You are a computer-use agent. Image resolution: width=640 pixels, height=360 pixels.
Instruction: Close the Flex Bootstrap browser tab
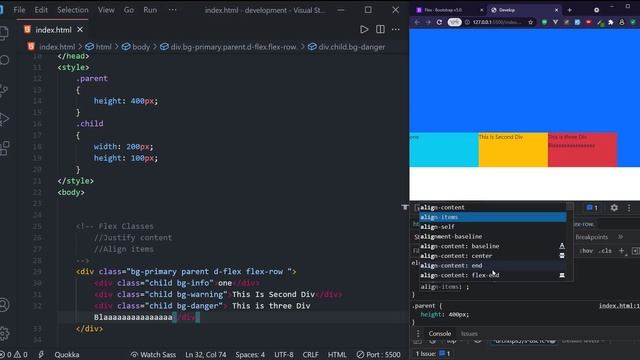[482, 10]
